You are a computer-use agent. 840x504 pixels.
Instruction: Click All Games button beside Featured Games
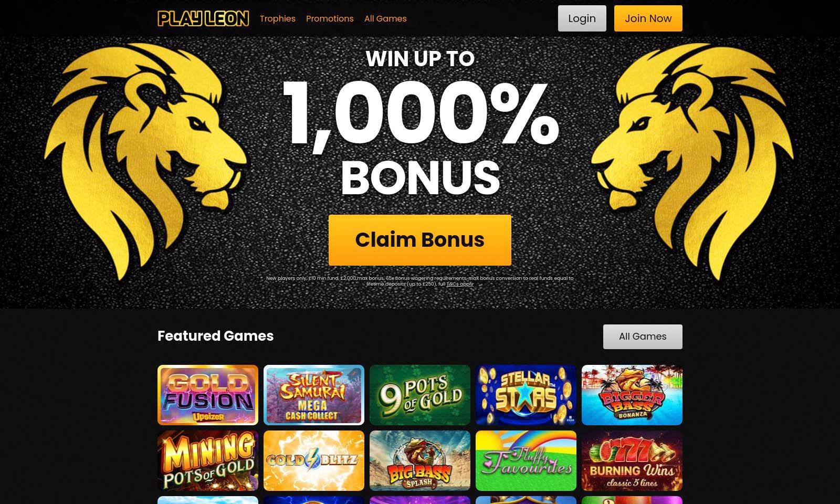(643, 337)
